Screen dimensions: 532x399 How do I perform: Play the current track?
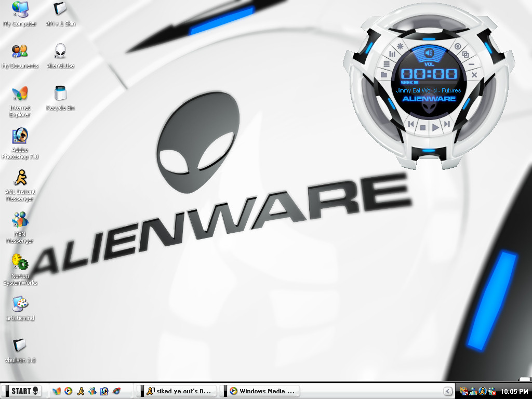(435, 128)
